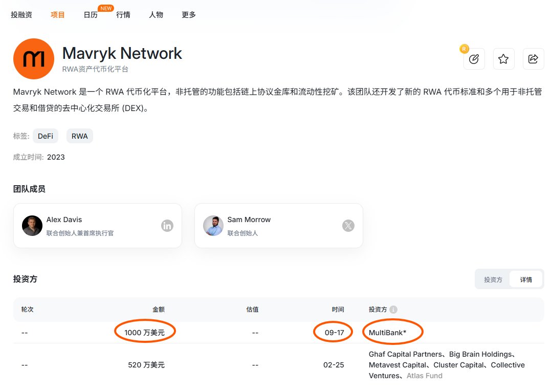Screen dimensions: 553x392
Task: Click the info icon beside 投资方 column header
Action: [x=393, y=310]
